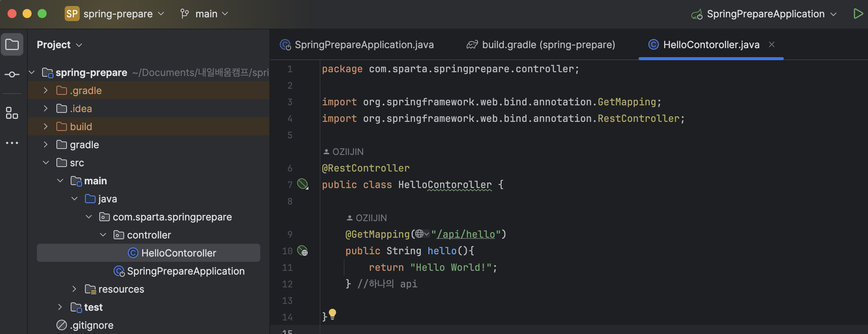Open the Project tool window folder icon
The width and height of the screenshot is (868, 334).
[12, 44]
